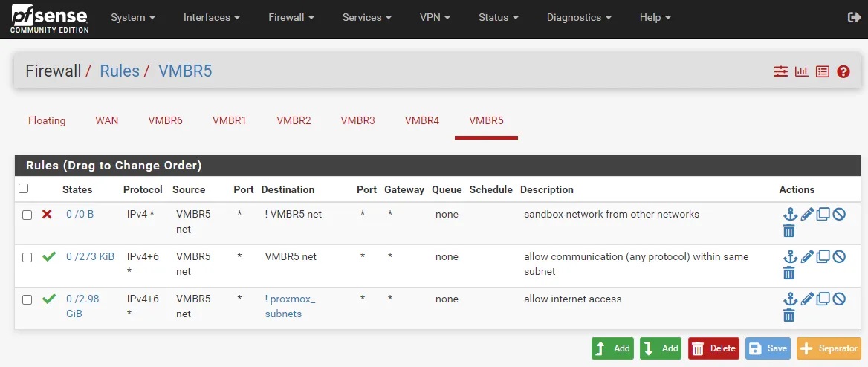The width and height of the screenshot is (868, 367).
Task: Open the Diagnostics dropdown menu
Action: click(579, 18)
